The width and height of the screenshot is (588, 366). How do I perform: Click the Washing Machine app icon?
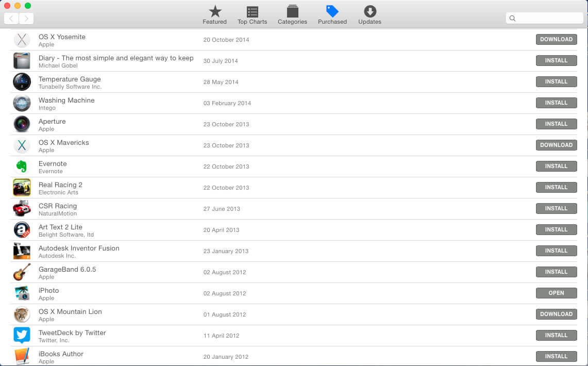point(22,103)
